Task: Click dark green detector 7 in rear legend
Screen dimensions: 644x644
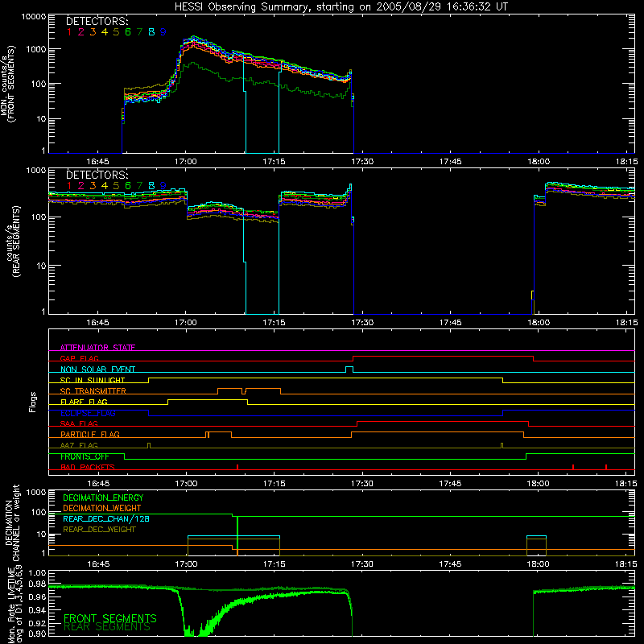Action: tap(139, 186)
